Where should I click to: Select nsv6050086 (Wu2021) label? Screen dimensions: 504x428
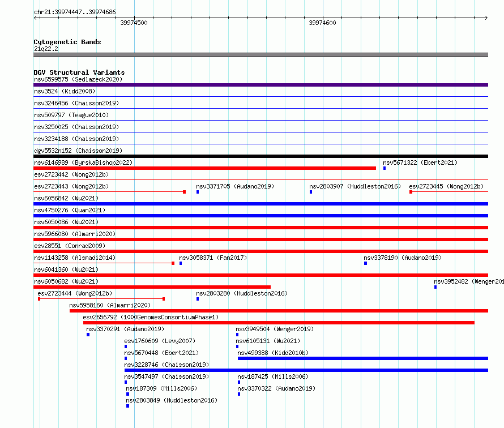(x=66, y=222)
